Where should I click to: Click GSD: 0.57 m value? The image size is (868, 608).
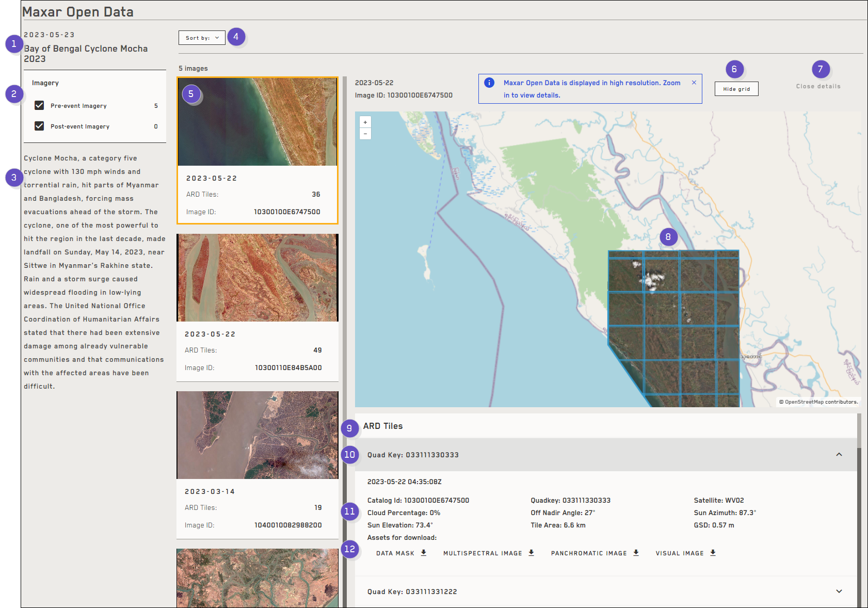click(714, 525)
